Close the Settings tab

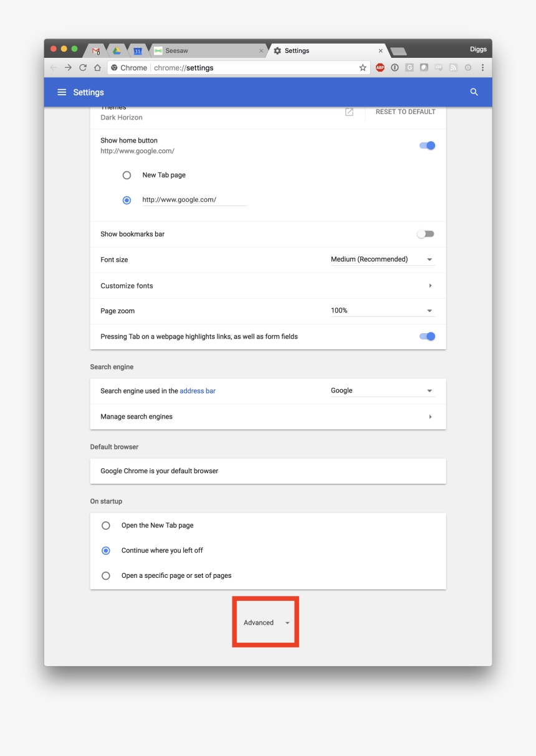pyautogui.click(x=380, y=51)
